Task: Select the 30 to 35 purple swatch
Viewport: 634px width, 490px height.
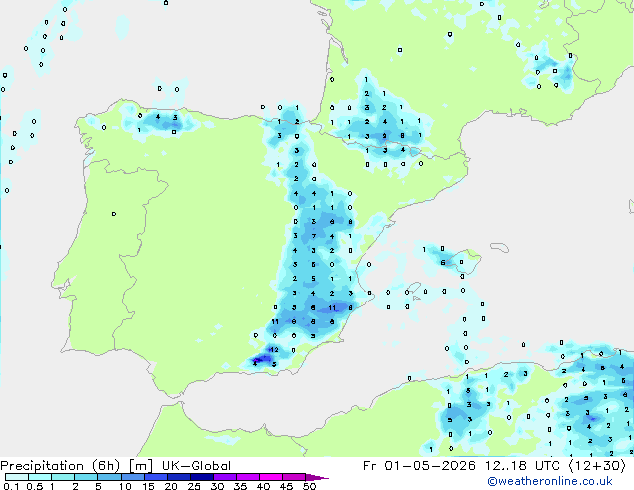Action: (x=224, y=477)
